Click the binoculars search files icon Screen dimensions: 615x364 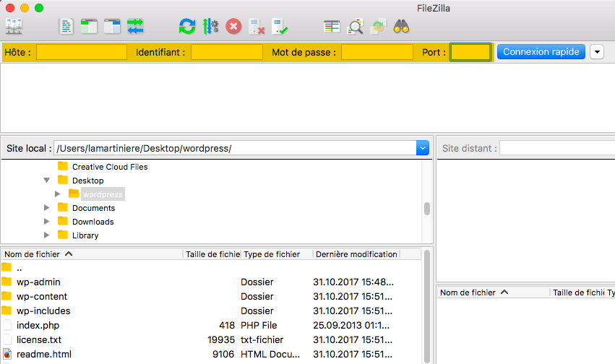(402, 27)
